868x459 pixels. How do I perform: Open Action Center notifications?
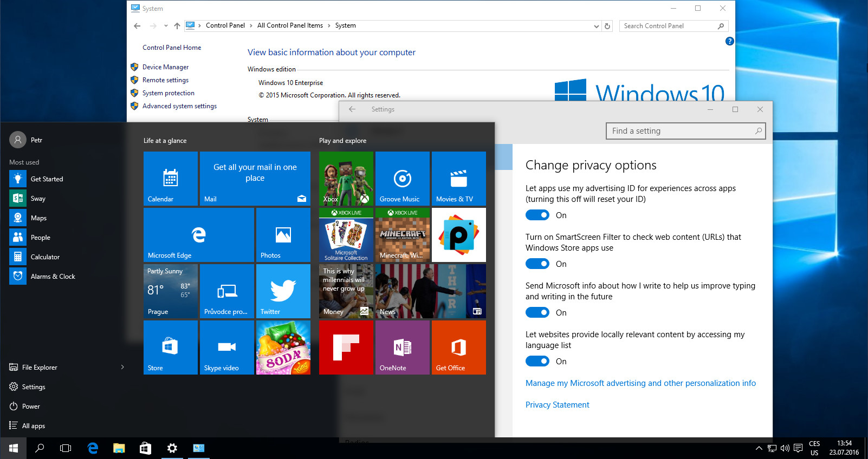click(798, 448)
